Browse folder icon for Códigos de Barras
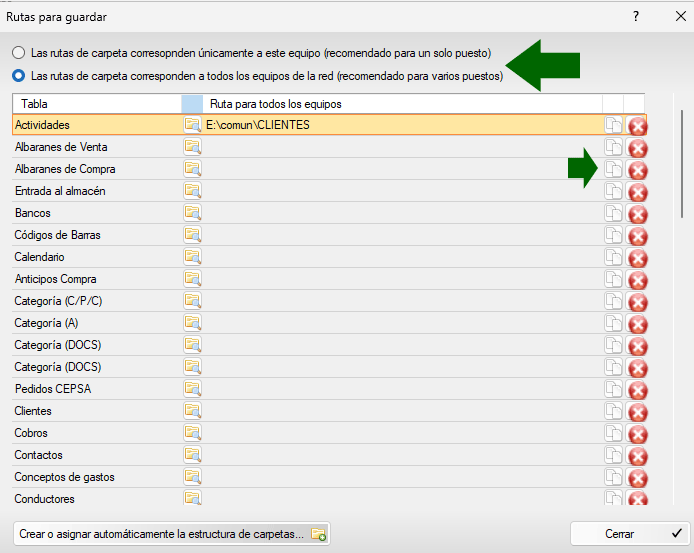This screenshot has width=694, height=553. coord(192,235)
